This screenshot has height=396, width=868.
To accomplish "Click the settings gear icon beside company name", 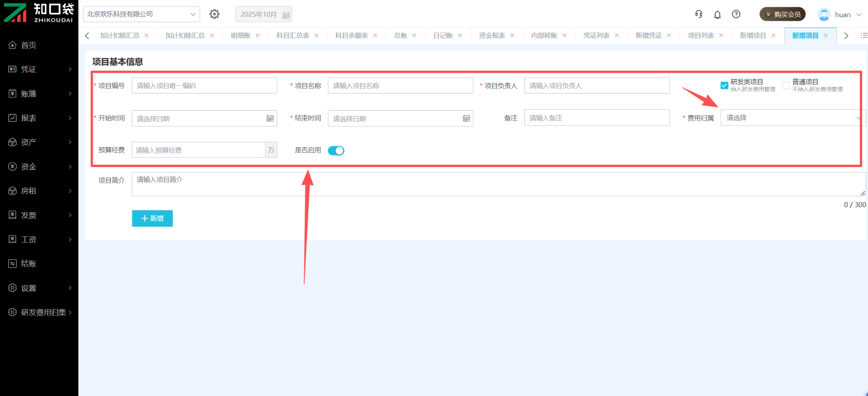I will [214, 14].
